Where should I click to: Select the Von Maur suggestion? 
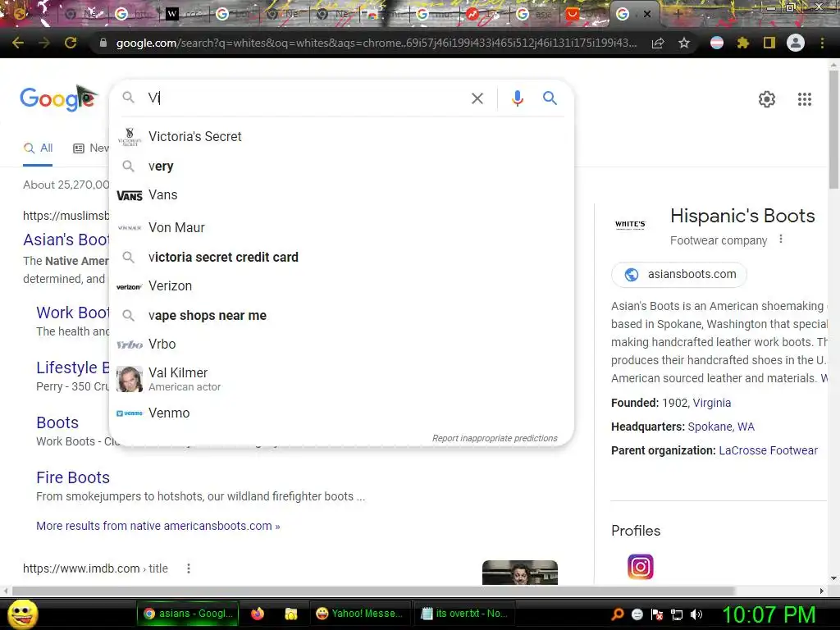(341, 228)
